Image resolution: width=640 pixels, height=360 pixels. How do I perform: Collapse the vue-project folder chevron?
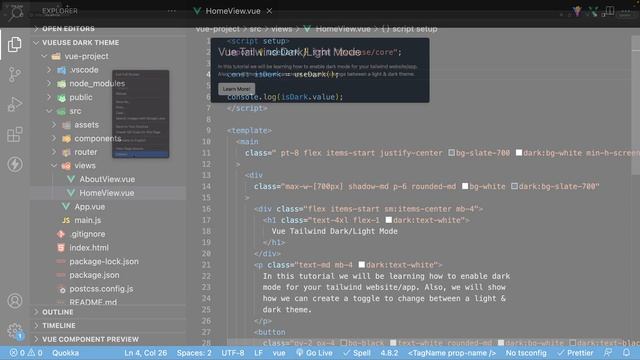[44, 56]
